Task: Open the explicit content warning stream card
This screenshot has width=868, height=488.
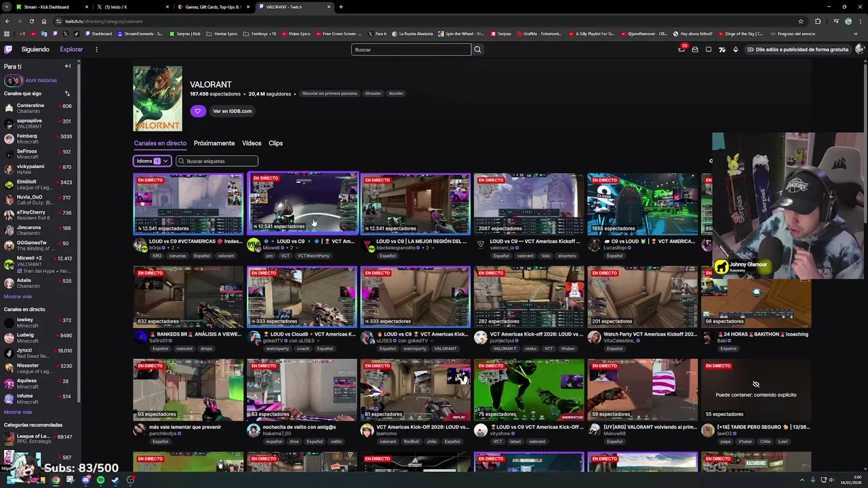Action: 756,389
